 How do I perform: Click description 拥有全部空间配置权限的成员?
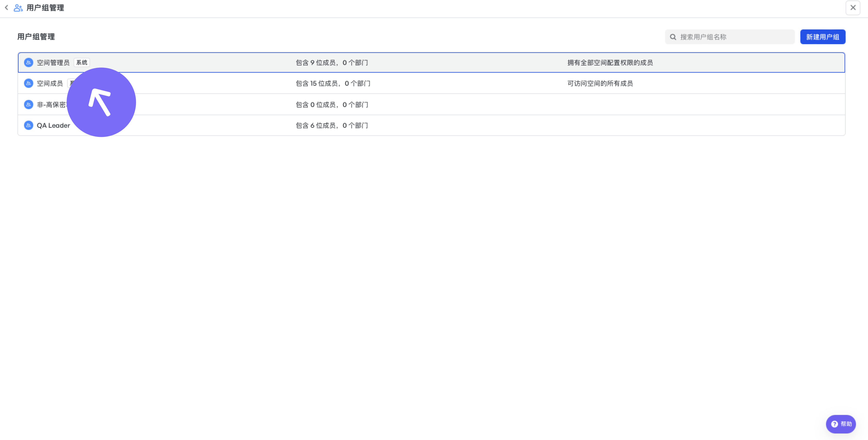coord(610,63)
